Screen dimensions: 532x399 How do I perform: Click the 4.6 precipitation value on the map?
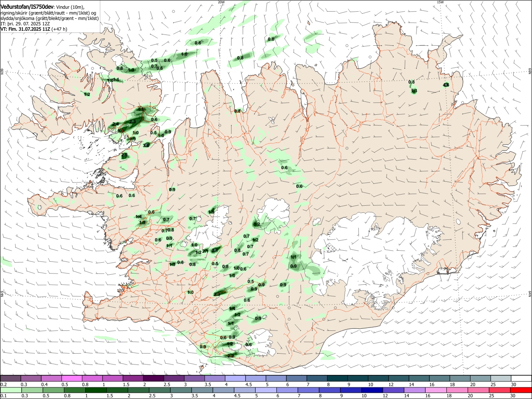coord(446,85)
